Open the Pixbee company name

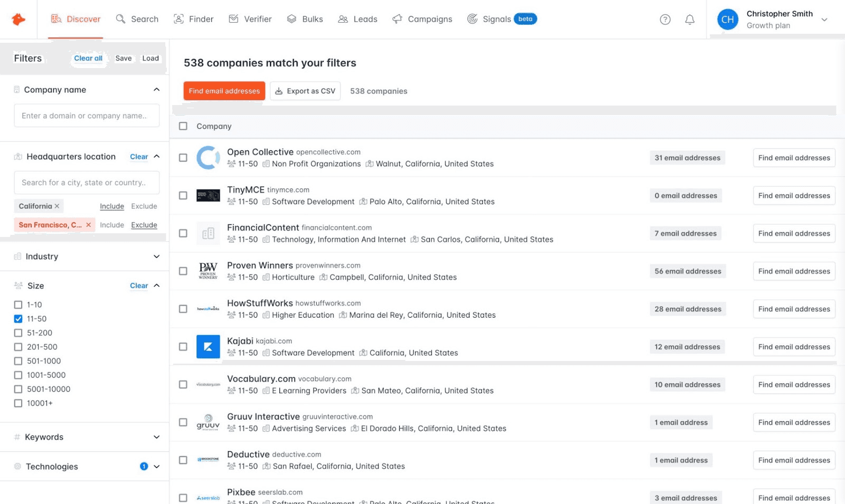(241, 492)
